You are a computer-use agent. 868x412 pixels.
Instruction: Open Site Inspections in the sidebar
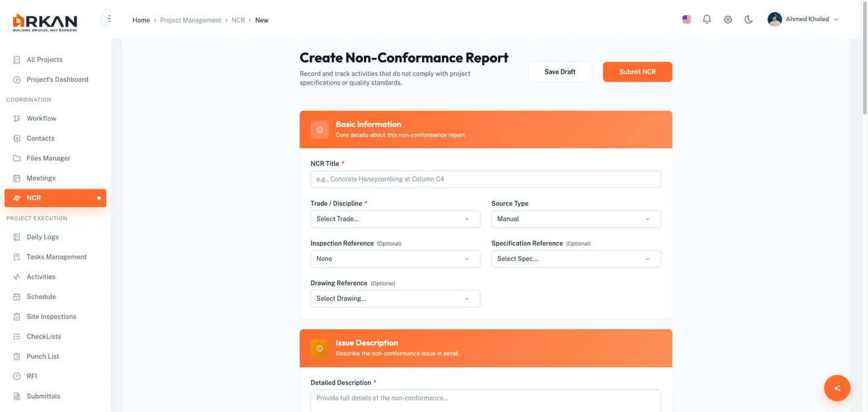tap(51, 317)
